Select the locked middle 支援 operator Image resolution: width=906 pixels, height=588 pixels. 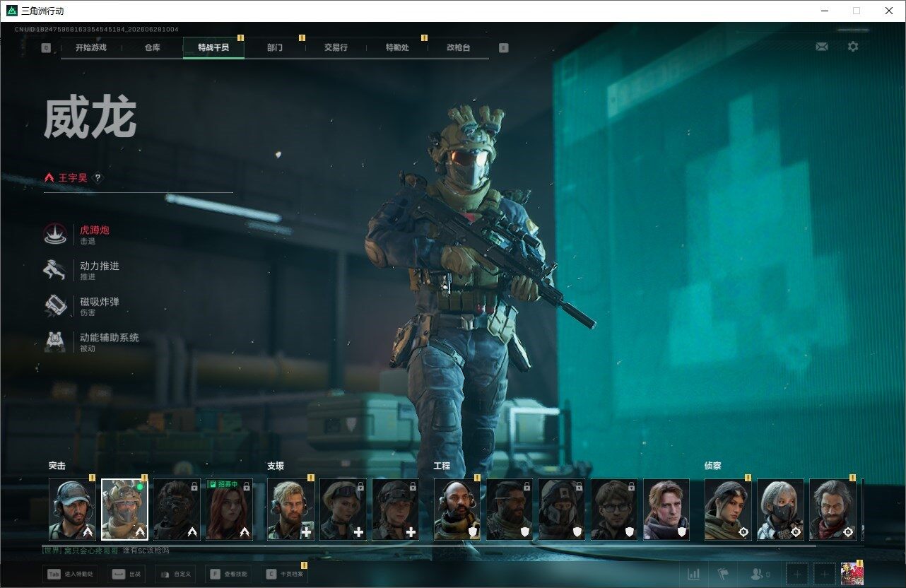(343, 510)
